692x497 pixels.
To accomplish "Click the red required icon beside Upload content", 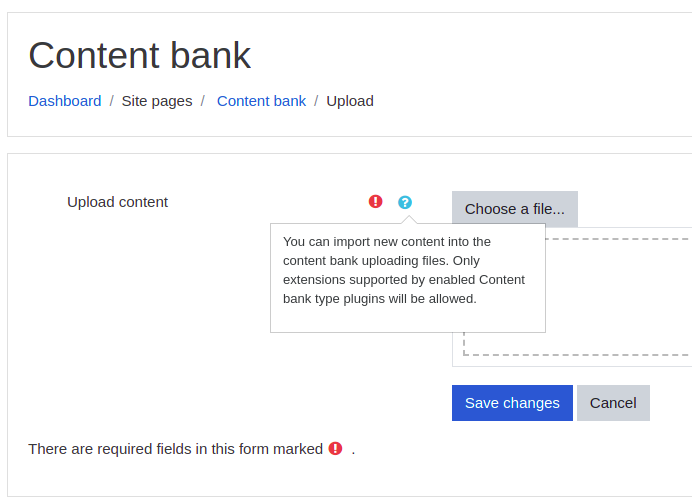I will [375, 202].
